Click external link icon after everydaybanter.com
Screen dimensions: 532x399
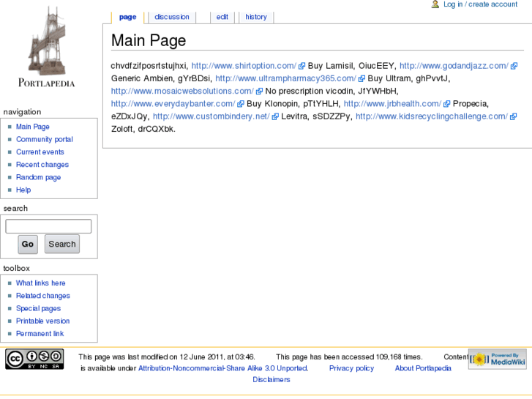(x=241, y=103)
